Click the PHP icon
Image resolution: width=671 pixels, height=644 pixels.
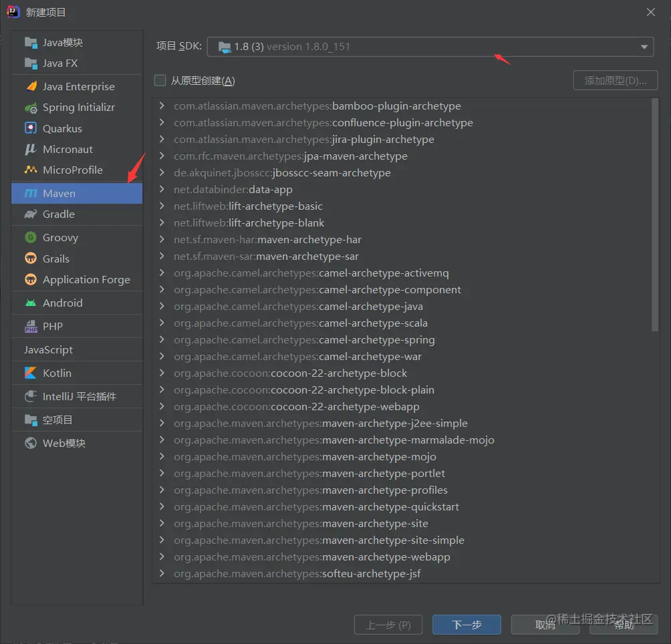(x=31, y=326)
